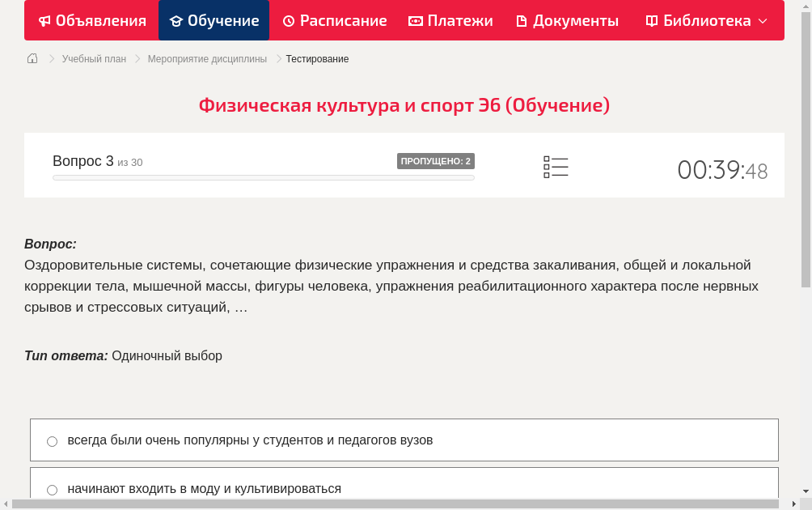Click the clock icon beside Расписание
Screen dimensions: 812x510
coord(288,20)
